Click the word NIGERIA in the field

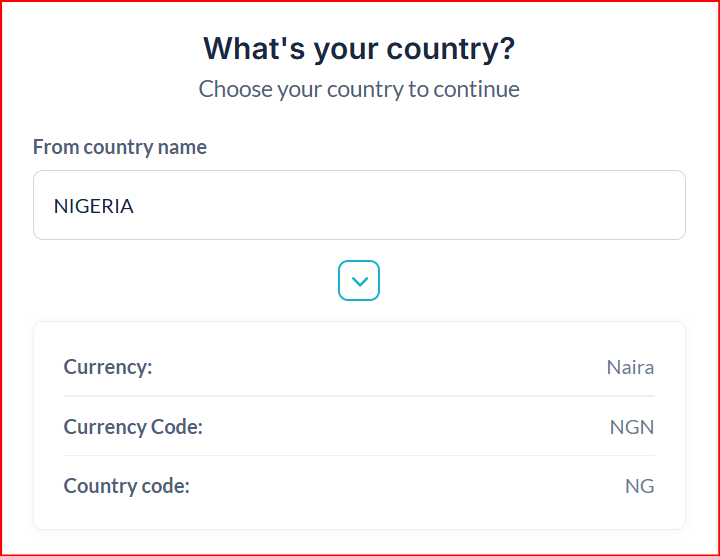(x=93, y=207)
